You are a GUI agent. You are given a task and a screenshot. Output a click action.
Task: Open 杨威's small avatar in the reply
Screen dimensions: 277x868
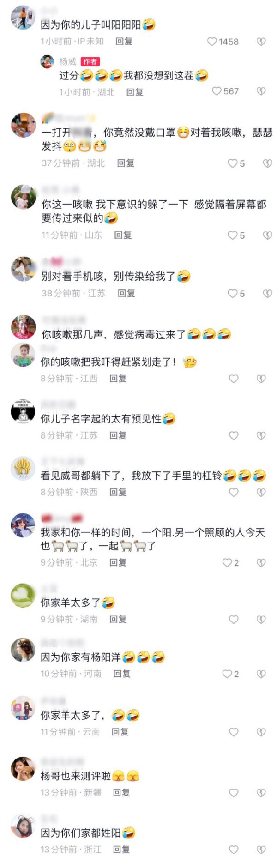[x=47, y=61]
